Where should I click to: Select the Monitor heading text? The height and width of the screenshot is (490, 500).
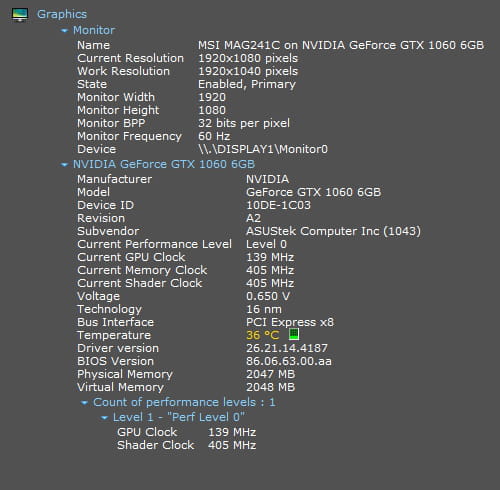[x=94, y=30]
